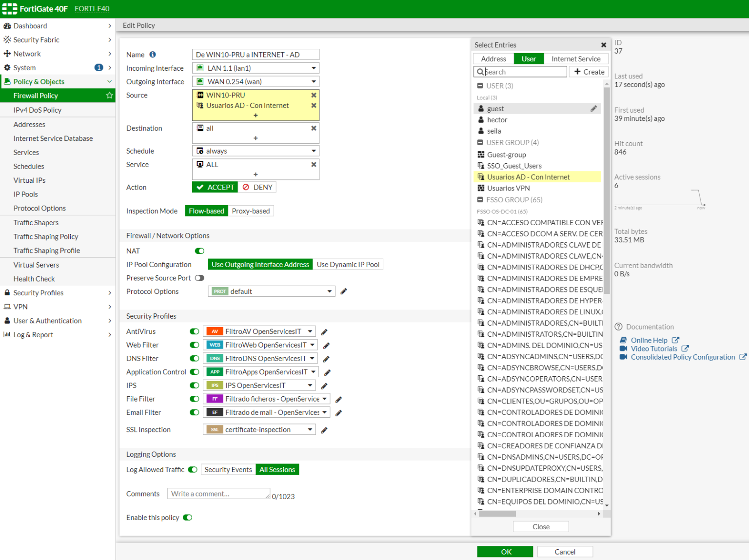Click the favorite star on Firewall Policy
The height and width of the screenshot is (560, 749).
click(109, 96)
